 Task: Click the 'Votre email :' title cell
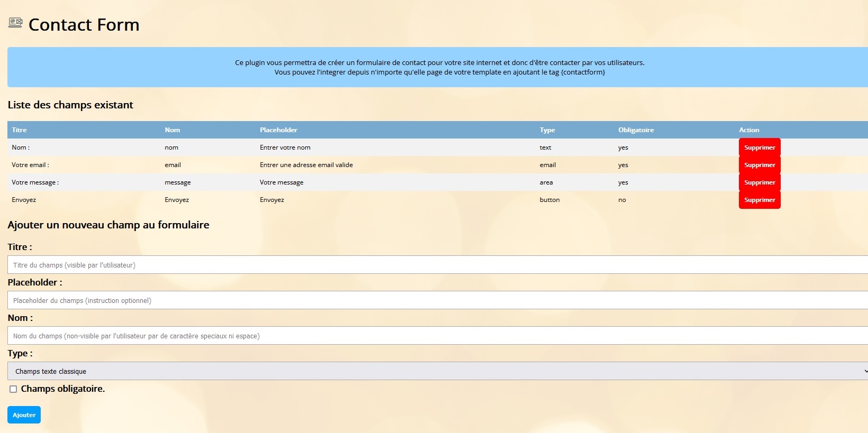31,165
